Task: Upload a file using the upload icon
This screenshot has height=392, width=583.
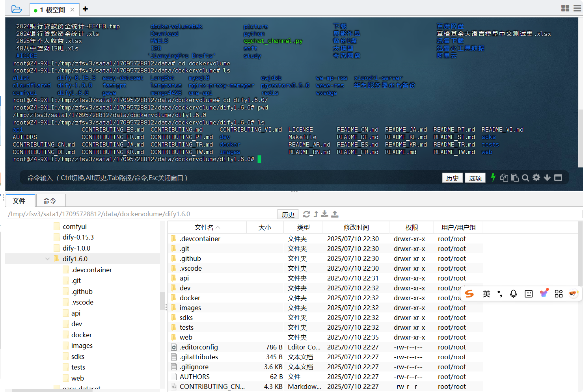Action: click(x=335, y=214)
